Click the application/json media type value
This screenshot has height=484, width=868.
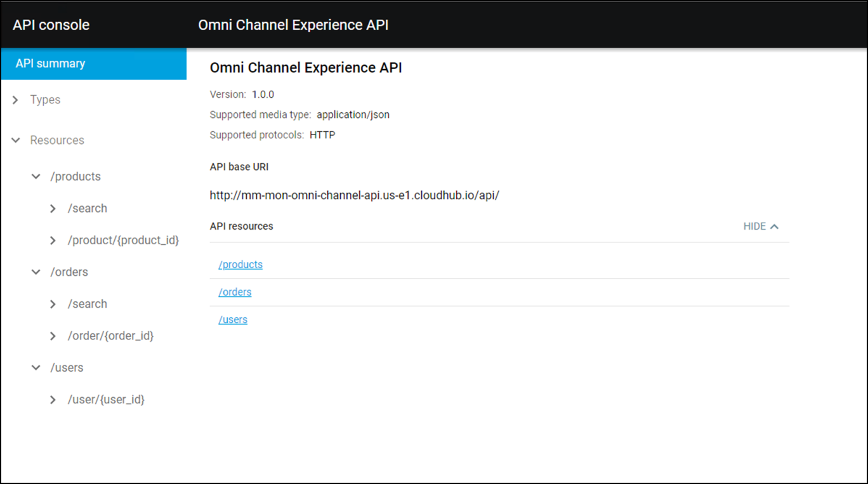coord(353,115)
